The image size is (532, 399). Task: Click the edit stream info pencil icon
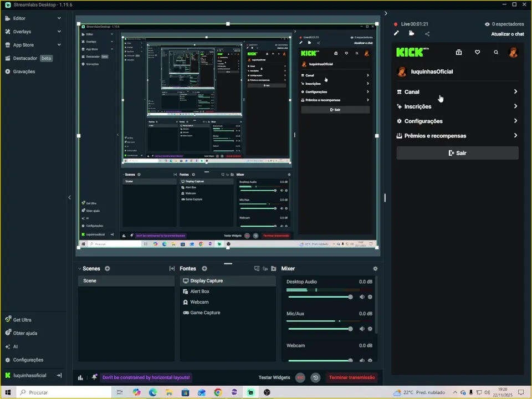396,33
